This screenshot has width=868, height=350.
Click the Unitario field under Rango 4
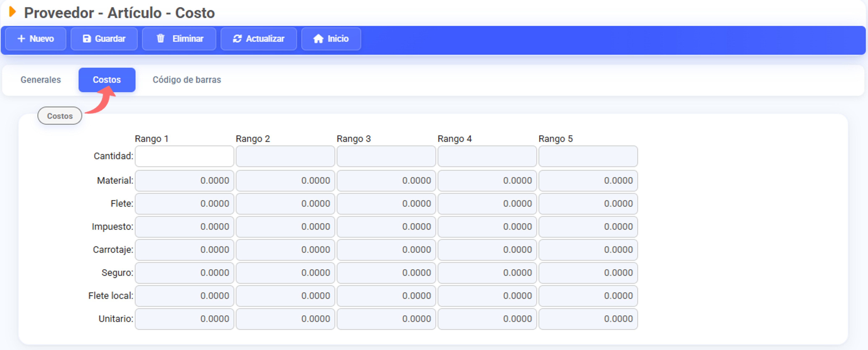[x=487, y=319]
